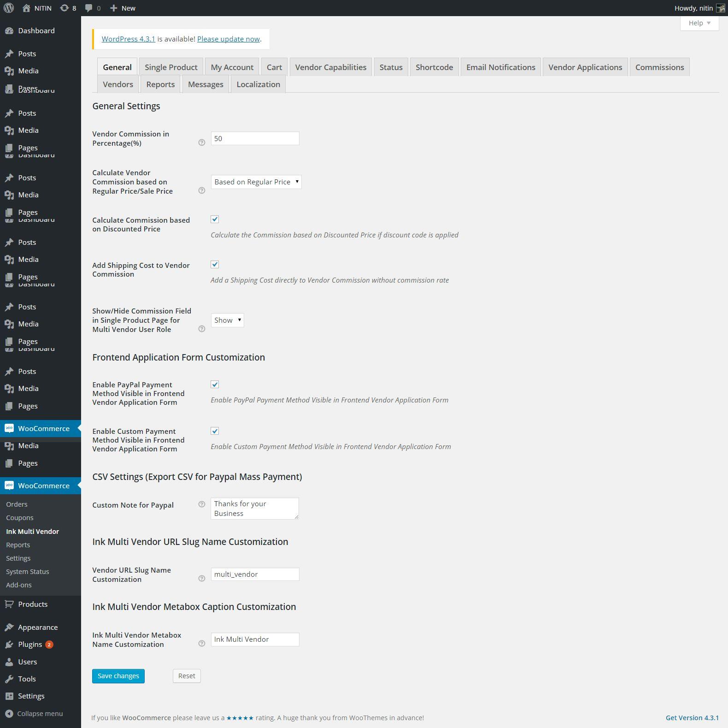Viewport: 728px width, 728px height.
Task: Open the Cart tab
Action: point(274,67)
